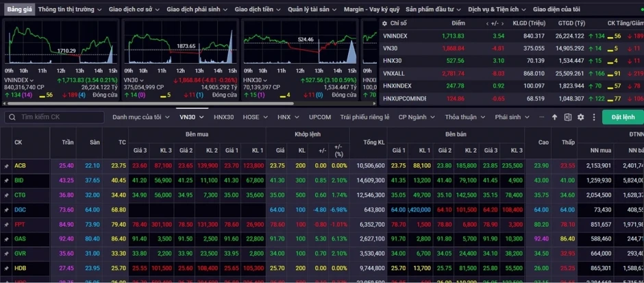Open Quản lý tài sản dropdown menu

point(312,9)
